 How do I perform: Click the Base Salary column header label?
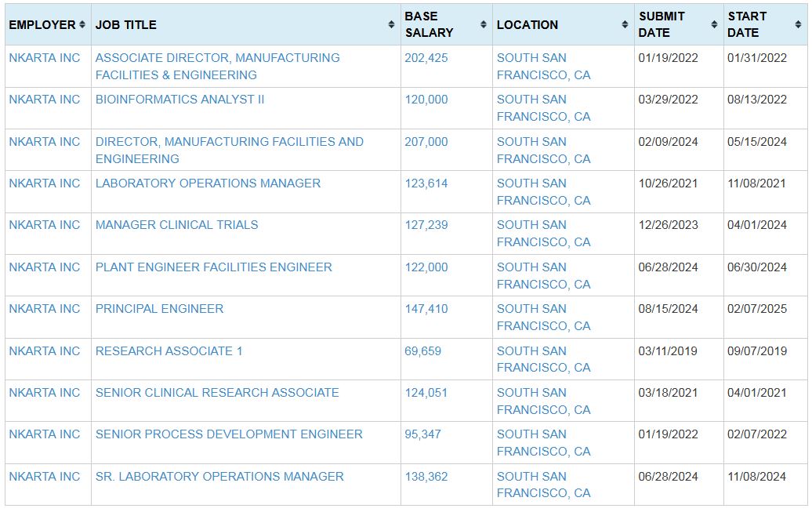tap(430, 24)
